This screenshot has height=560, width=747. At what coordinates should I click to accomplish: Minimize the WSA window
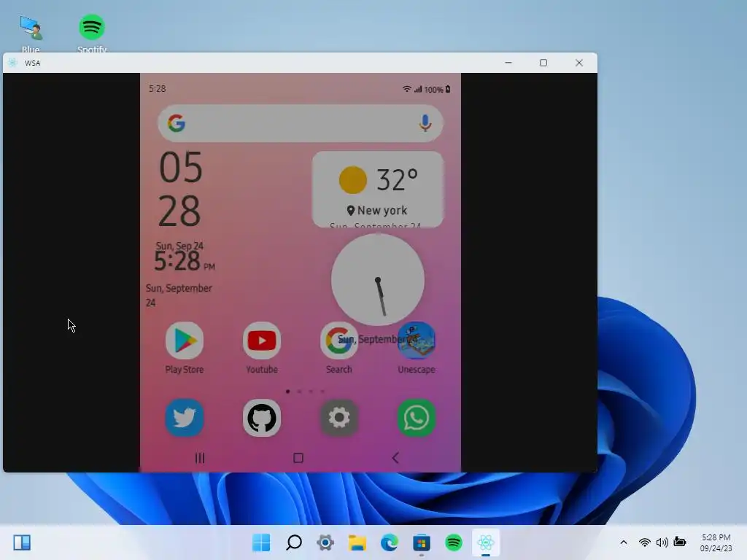tap(508, 63)
